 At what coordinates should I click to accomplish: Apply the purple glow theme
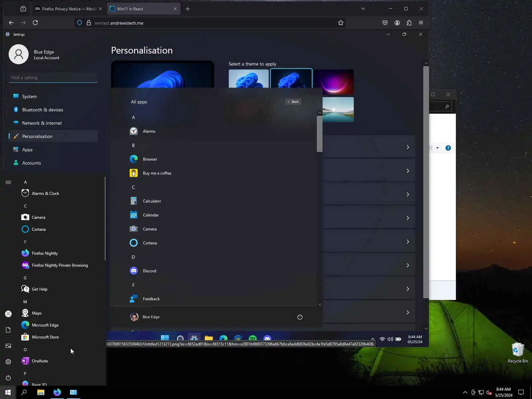pos(334,82)
